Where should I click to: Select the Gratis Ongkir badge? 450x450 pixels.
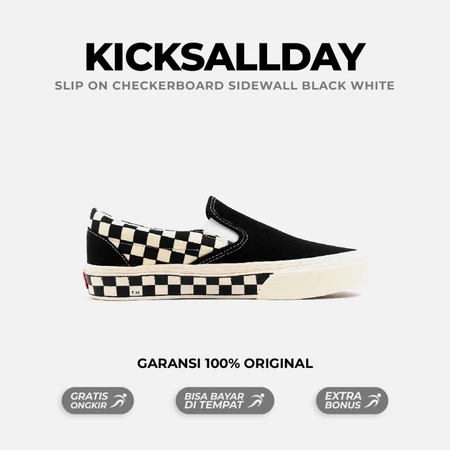click(x=98, y=400)
